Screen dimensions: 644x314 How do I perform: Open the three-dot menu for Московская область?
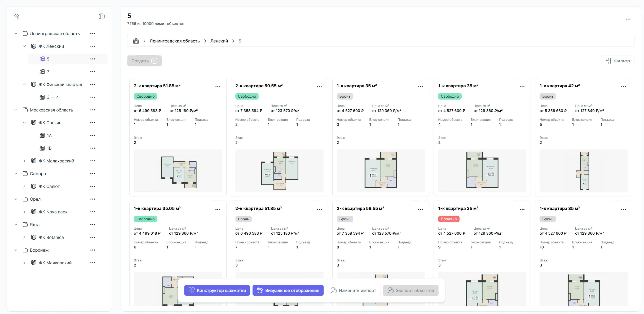point(93,110)
